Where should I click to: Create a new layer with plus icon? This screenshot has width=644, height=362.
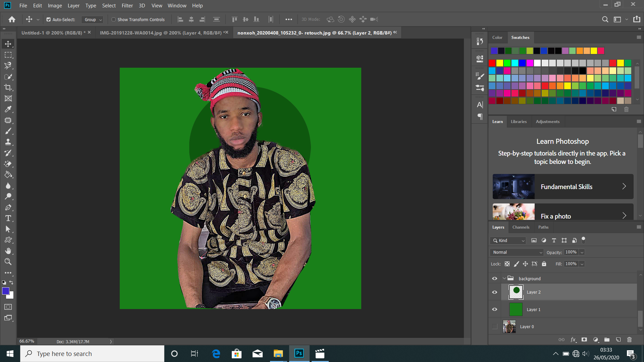(x=618, y=340)
